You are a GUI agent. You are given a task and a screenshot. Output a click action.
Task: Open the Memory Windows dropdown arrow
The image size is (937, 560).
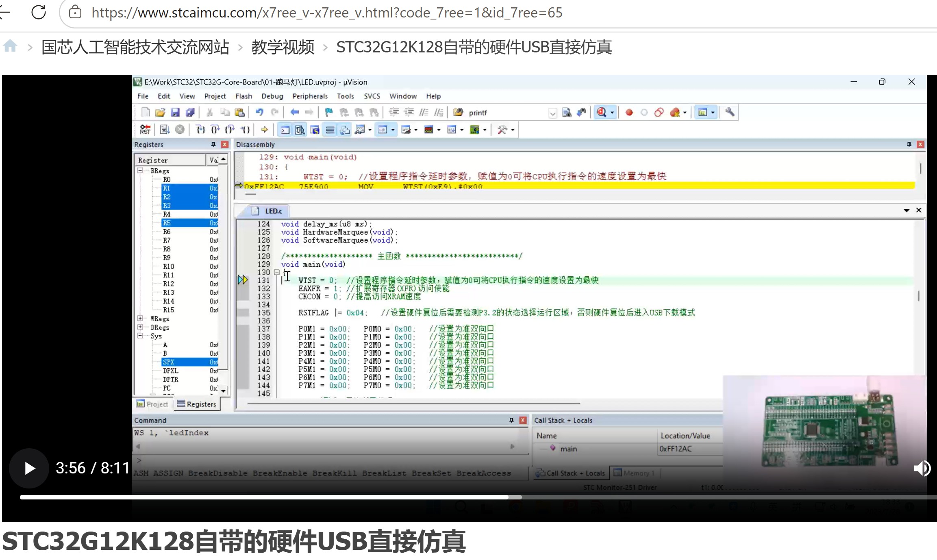pyautogui.click(x=393, y=130)
